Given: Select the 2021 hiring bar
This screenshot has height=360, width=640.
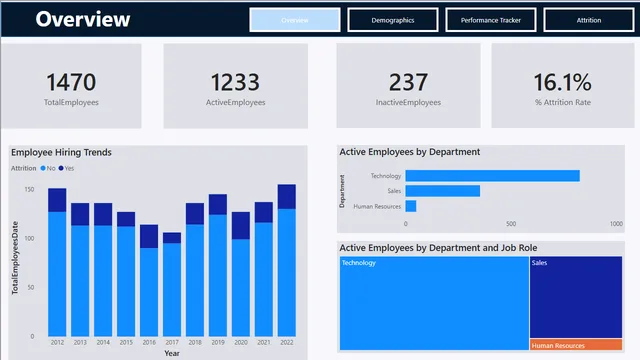Looking at the screenshot, I should pyautogui.click(x=264, y=269).
